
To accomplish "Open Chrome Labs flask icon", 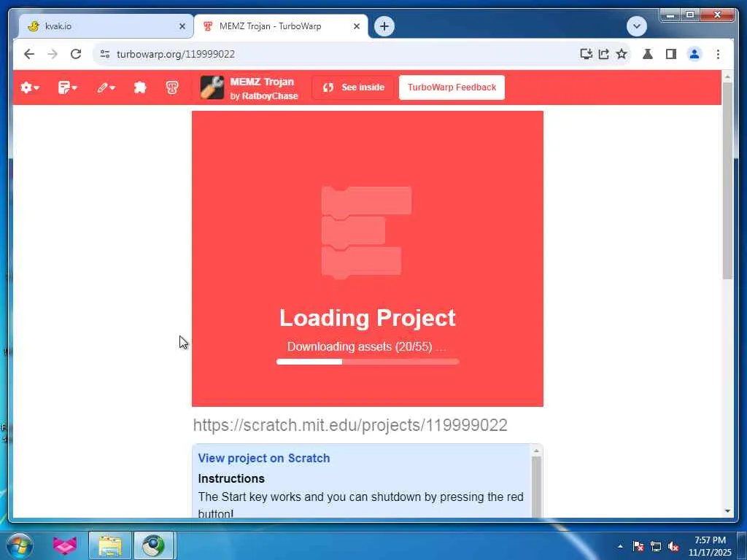I will 648,54.
